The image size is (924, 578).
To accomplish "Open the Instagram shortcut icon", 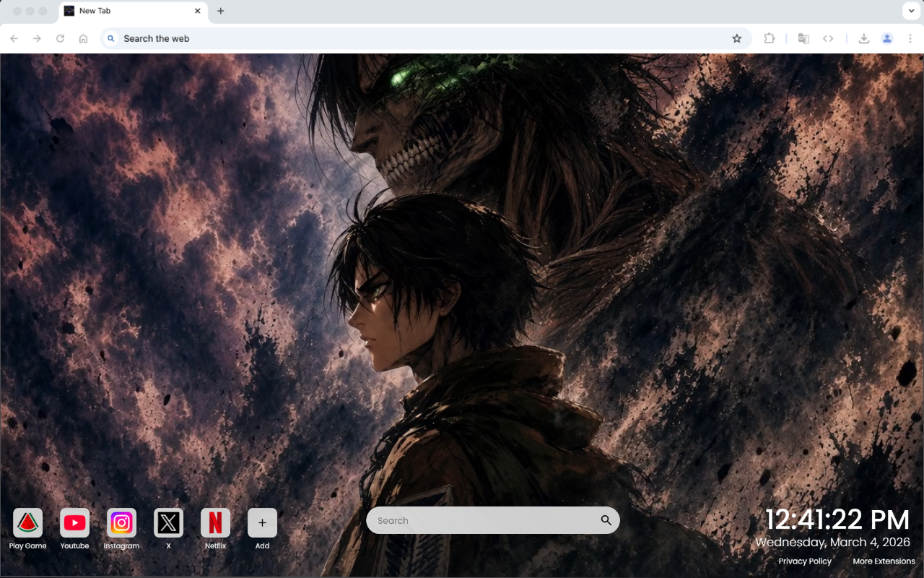I will [121, 522].
